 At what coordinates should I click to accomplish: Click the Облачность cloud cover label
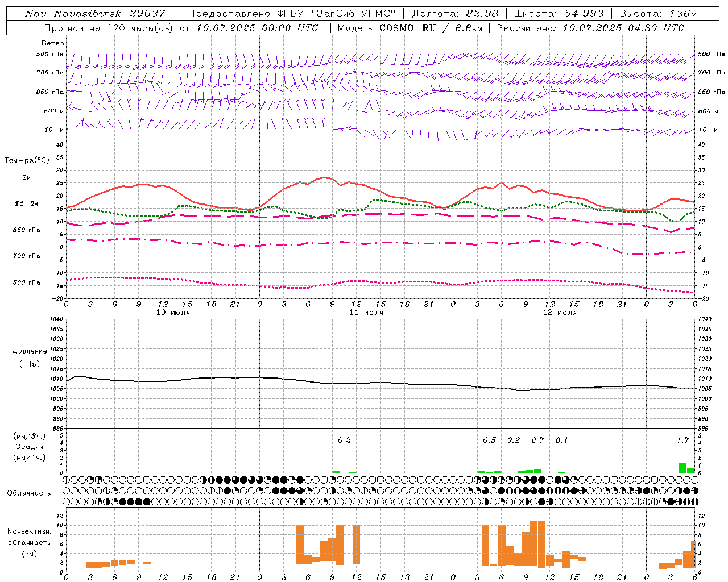29,493
